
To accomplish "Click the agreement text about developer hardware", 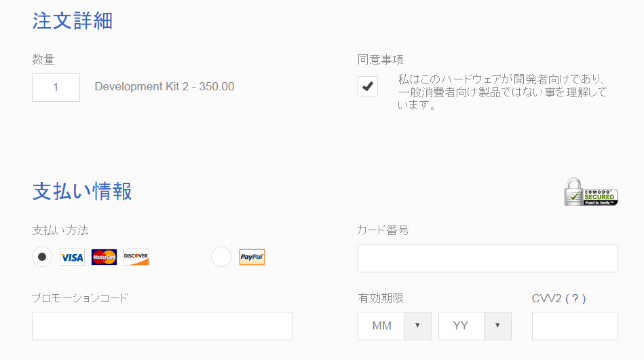I will tap(502, 92).
